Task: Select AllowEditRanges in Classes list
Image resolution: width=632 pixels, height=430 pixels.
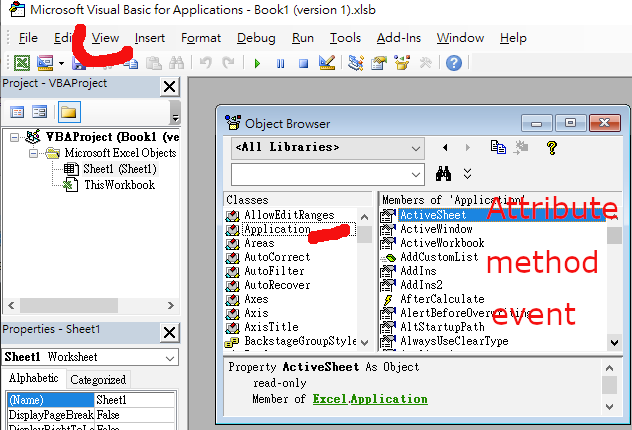Action: 289,215
